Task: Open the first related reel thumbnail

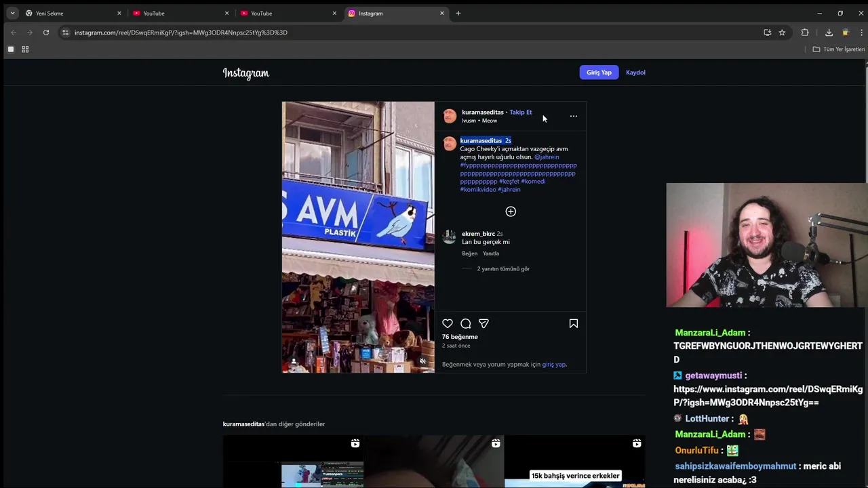Action: pos(293,462)
